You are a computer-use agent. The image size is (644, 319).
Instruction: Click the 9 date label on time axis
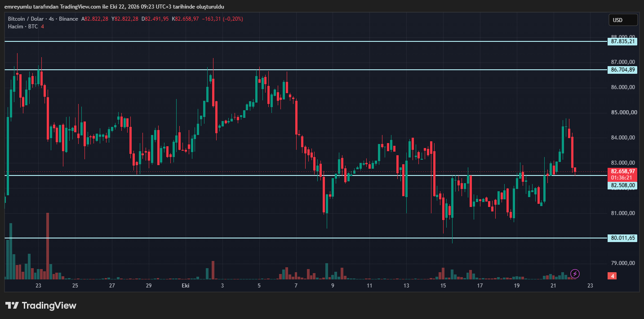[x=333, y=286]
